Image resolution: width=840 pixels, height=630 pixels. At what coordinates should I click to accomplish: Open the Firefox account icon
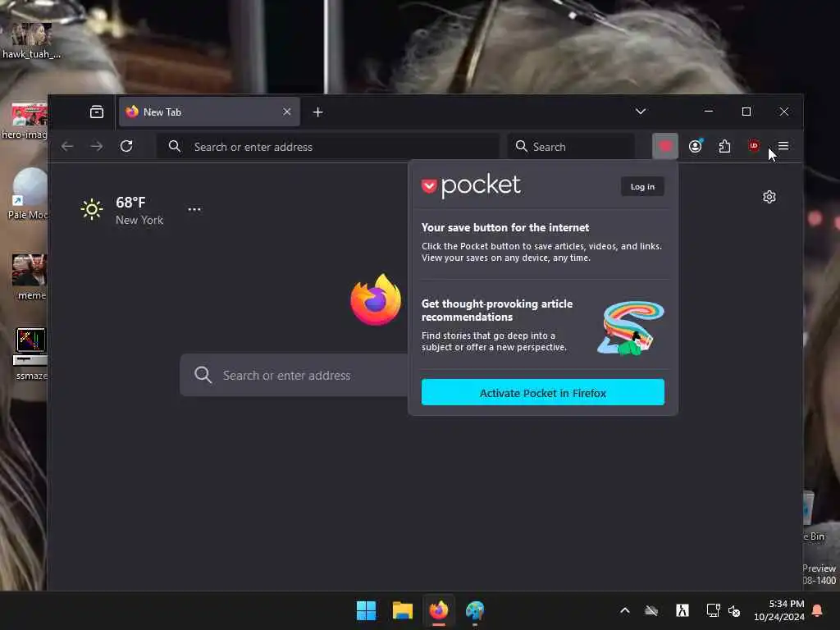(696, 146)
